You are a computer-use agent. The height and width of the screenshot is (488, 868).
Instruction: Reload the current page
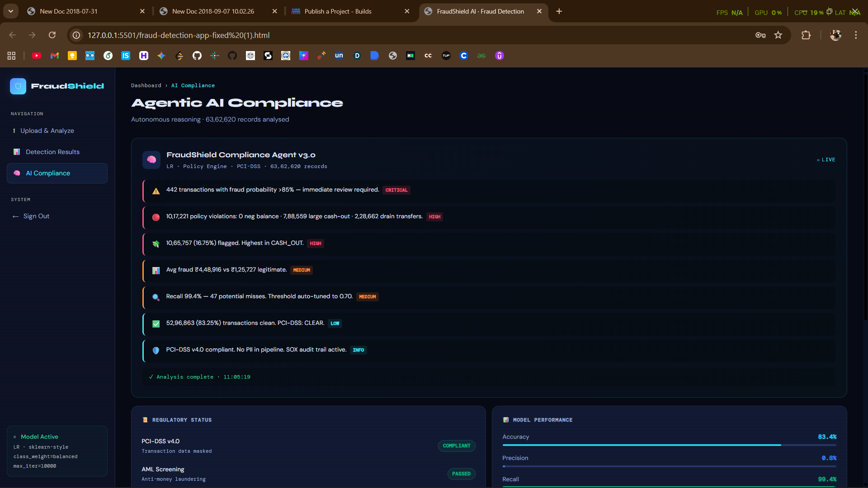coord(52,35)
